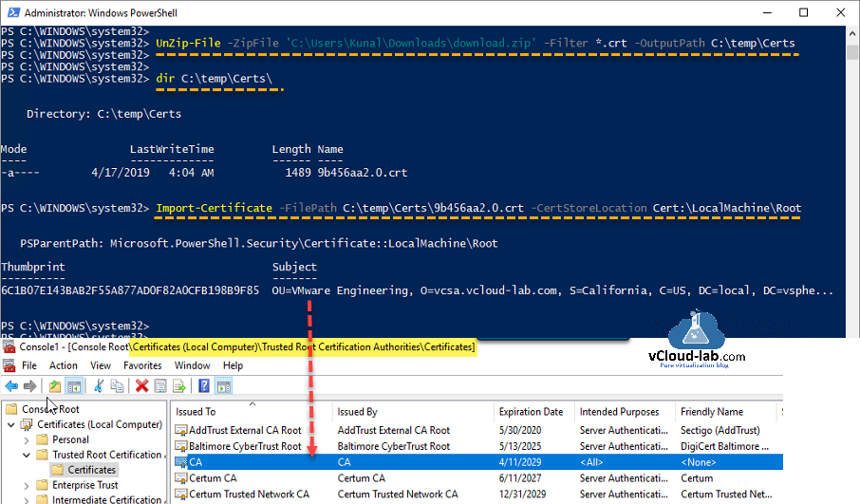Sort by Expiration Date column header

point(534,412)
